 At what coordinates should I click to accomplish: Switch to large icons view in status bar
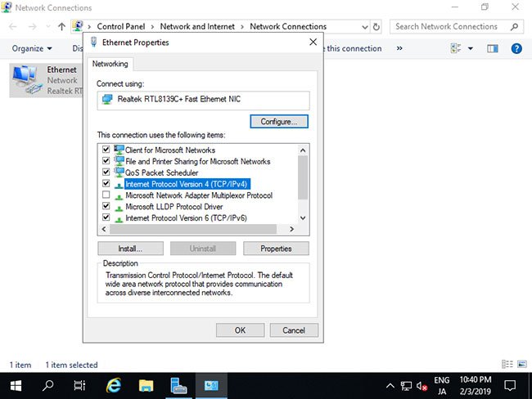[522, 364]
